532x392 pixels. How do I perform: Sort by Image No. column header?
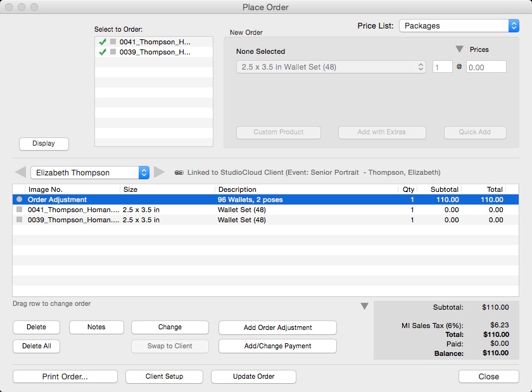coord(46,189)
